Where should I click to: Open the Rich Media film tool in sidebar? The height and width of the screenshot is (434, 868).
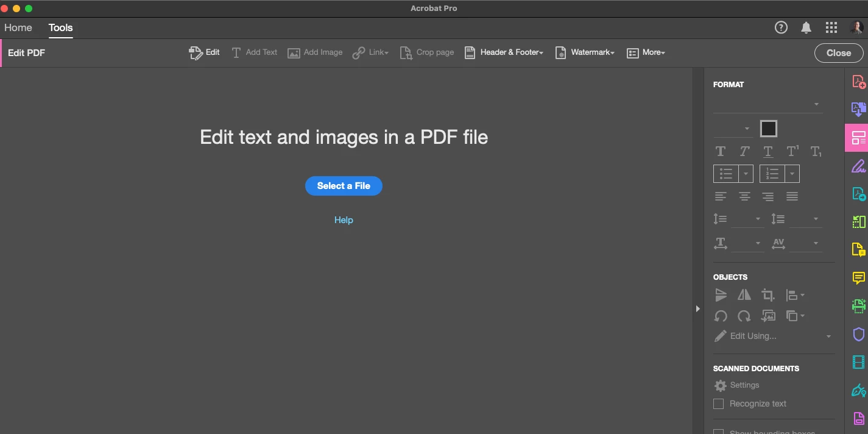(x=858, y=362)
